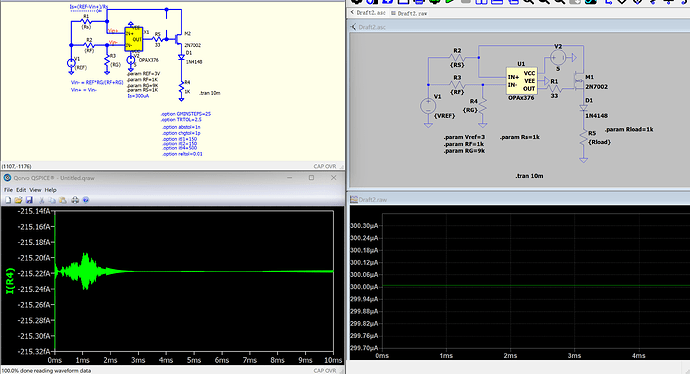Click the .tran 10m directive in LTspice
The width and height of the screenshot is (690, 374).
coord(529,176)
